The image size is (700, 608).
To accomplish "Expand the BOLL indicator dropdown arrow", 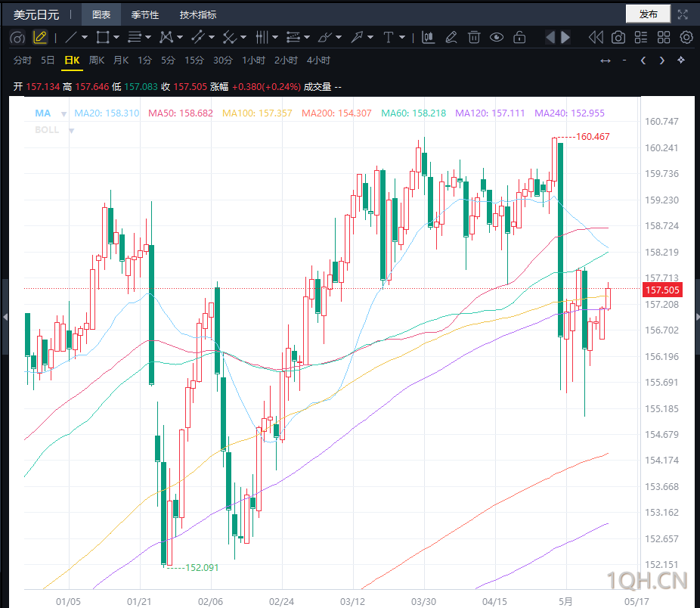I will pyautogui.click(x=71, y=130).
